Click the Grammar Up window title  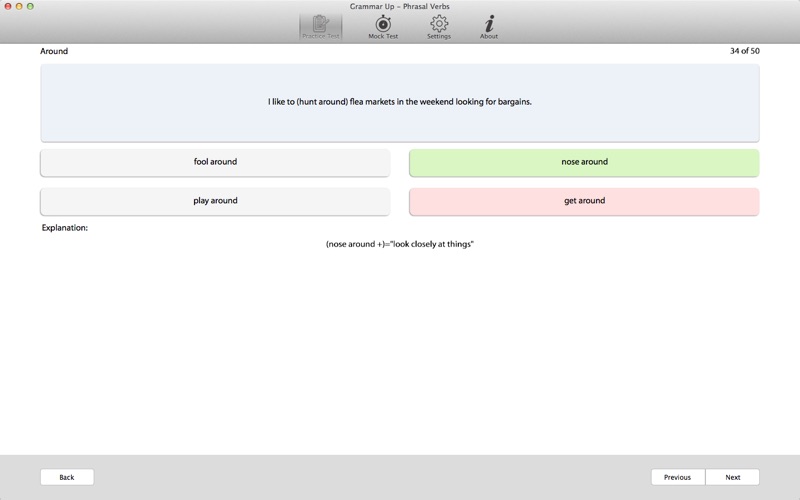[x=399, y=6]
